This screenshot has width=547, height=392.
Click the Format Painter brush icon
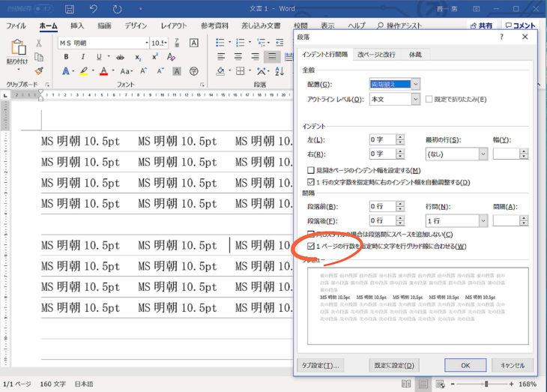tap(39, 71)
